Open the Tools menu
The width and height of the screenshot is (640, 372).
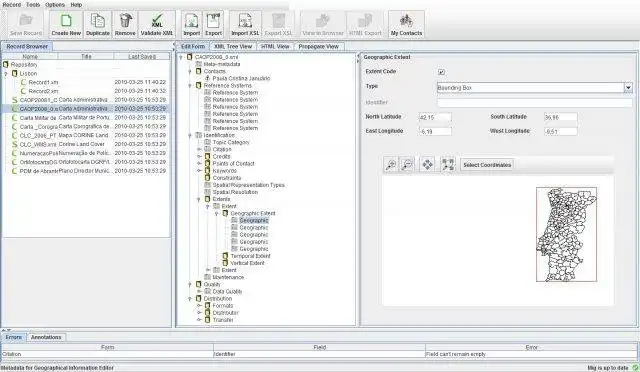click(33, 4)
